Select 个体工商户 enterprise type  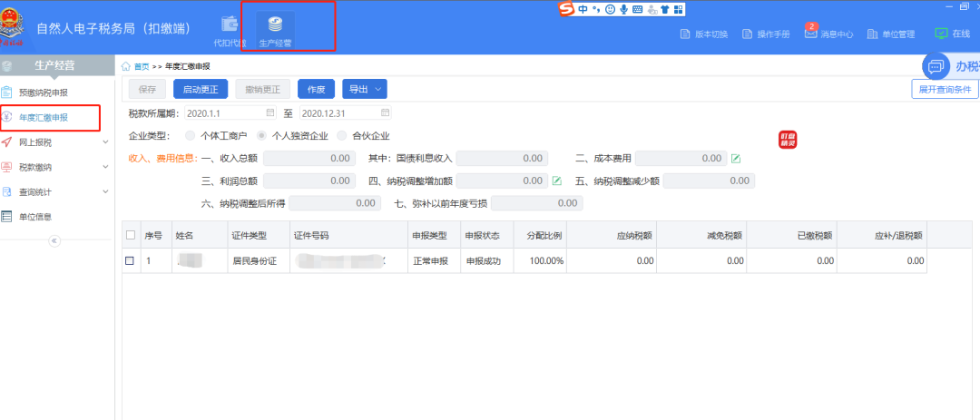click(x=190, y=136)
